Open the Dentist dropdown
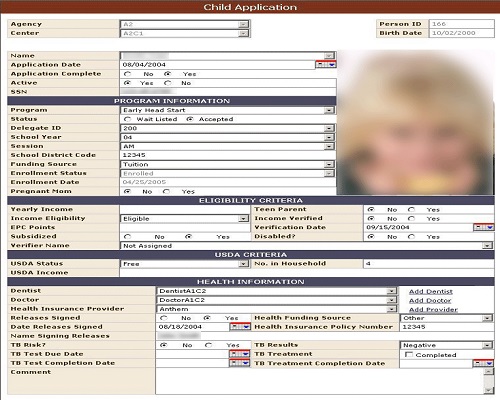500x400 pixels. (x=391, y=291)
